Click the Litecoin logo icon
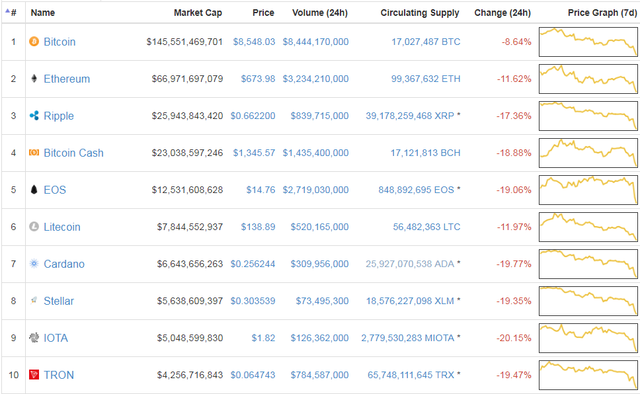Image resolution: width=640 pixels, height=394 pixels. (34, 227)
